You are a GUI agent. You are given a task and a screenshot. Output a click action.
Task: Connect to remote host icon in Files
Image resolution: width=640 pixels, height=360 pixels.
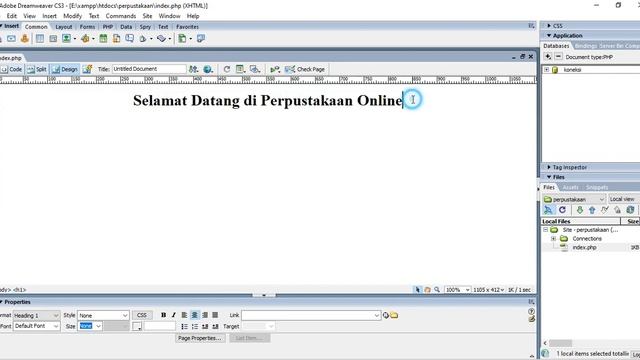pos(548,210)
